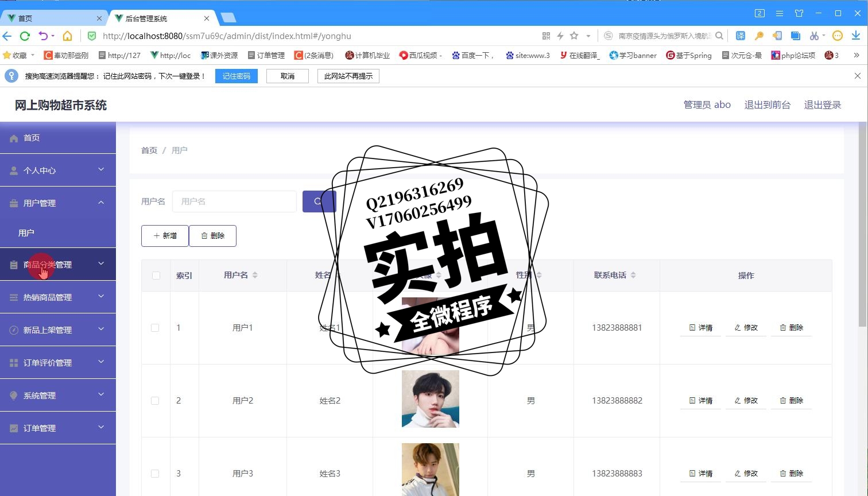Click 退出到前台 link
The width and height of the screenshot is (868, 496).
pos(768,105)
